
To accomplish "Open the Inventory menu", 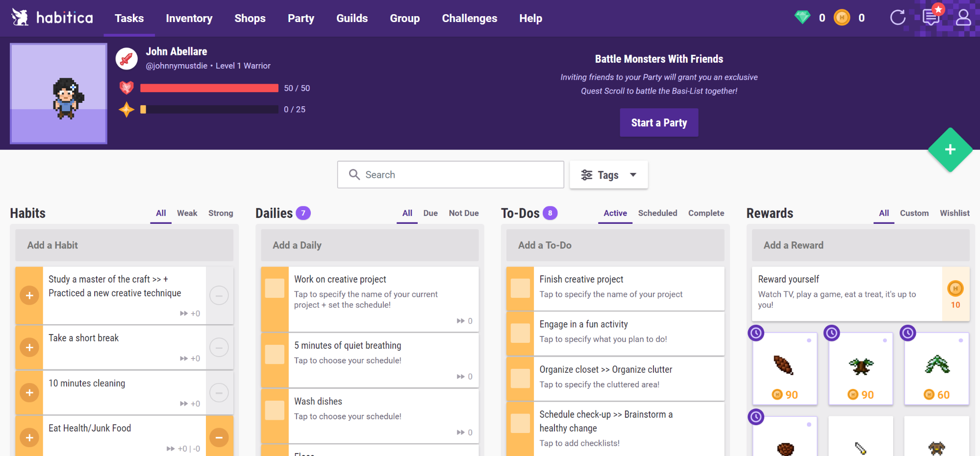I will coord(189,18).
